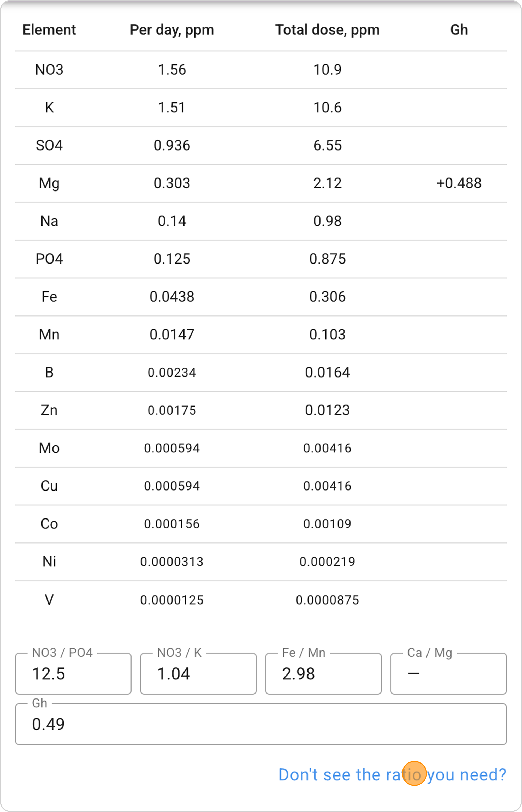This screenshot has height=812, width=522.
Task: Click the Gh column header
Action: [x=459, y=30]
